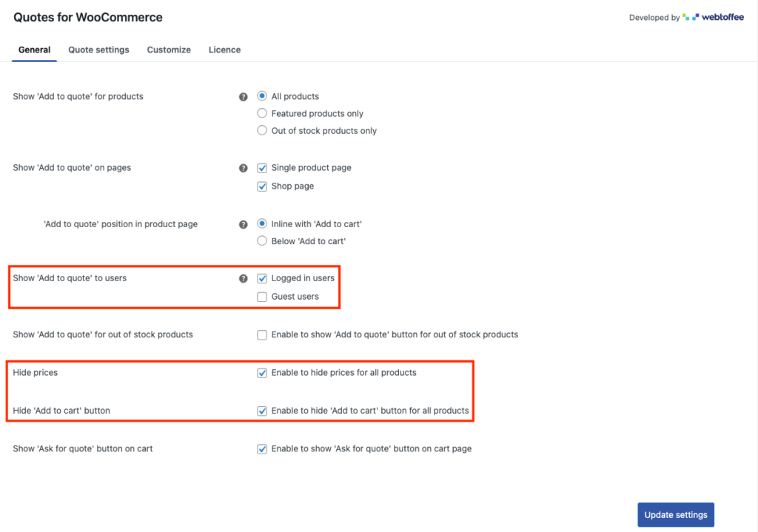Click help icon for 'Add to quote' position

pos(243,224)
